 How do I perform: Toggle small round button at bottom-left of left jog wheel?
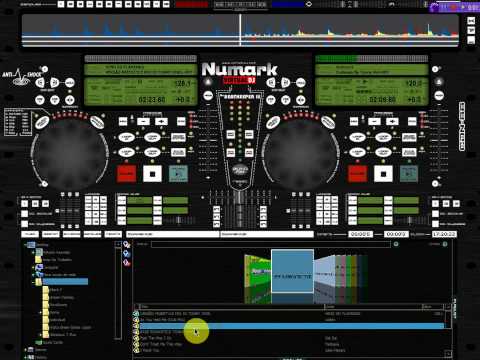(x=44, y=184)
